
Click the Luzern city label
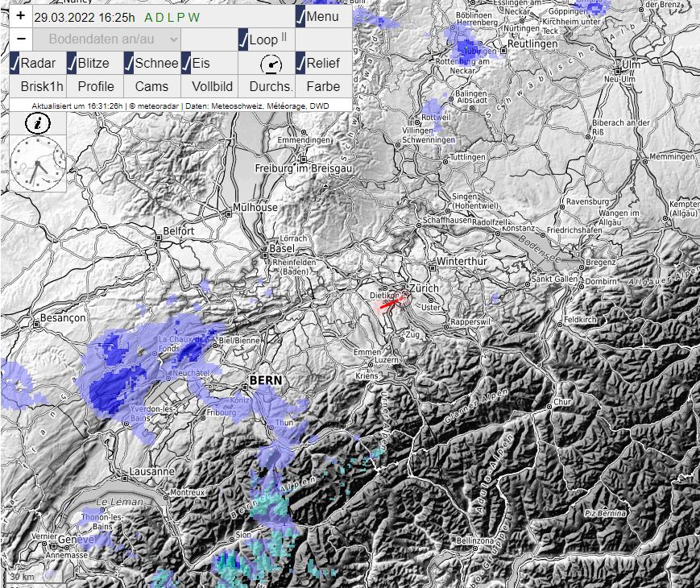[386, 360]
